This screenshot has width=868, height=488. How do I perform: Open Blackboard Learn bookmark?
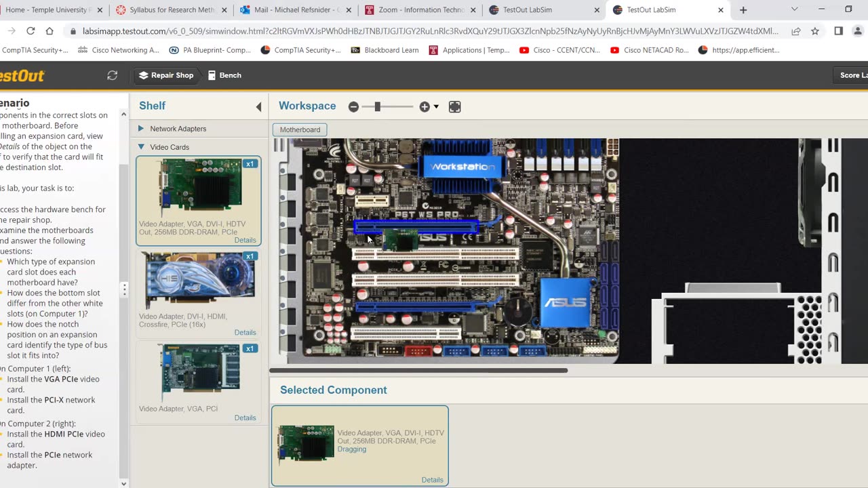(384, 50)
